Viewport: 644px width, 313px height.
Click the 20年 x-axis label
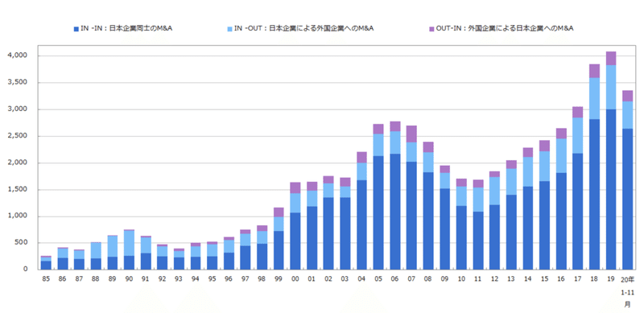[x=628, y=279]
